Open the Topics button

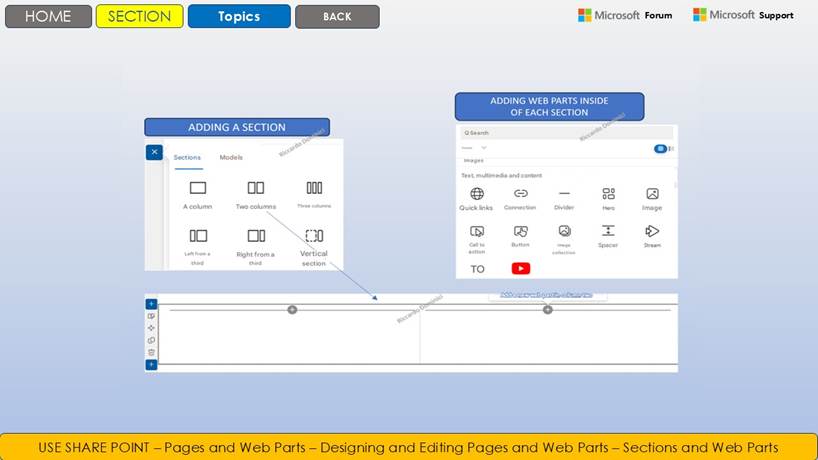point(239,16)
